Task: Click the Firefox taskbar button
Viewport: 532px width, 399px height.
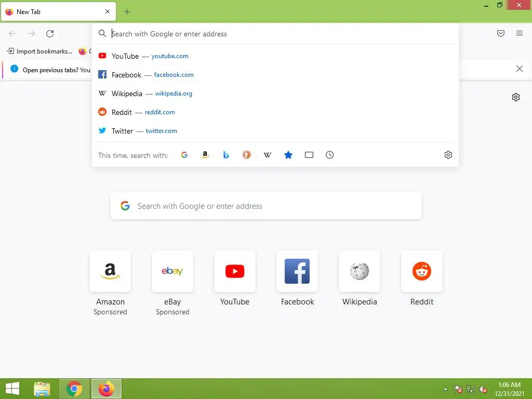Action: [x=107, y=389]
